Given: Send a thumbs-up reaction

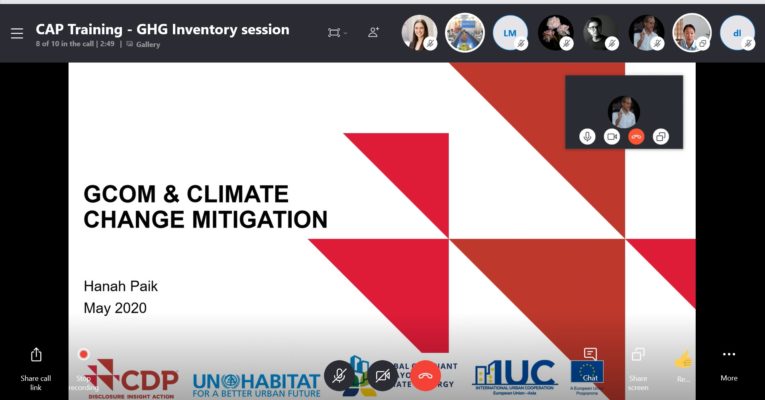Looking at the screenshot, I should [683, 365].
